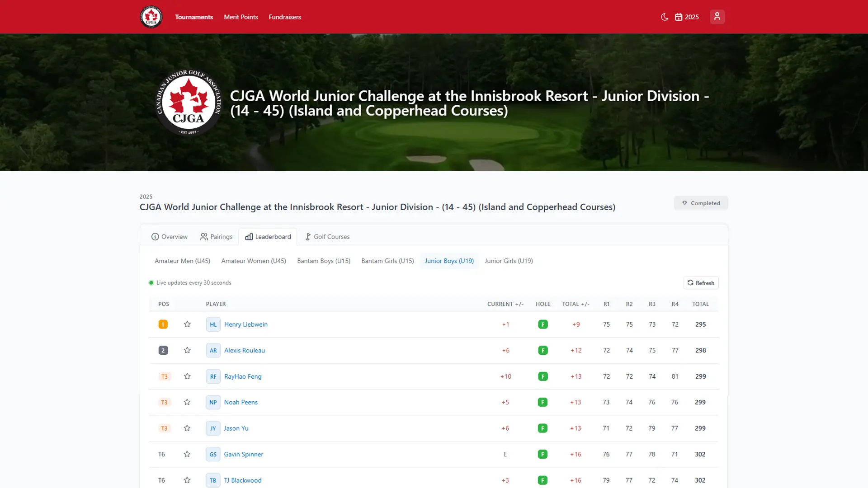Open the Merit Points menu item
Screen dimensions: 868x488
pos(241,17)
